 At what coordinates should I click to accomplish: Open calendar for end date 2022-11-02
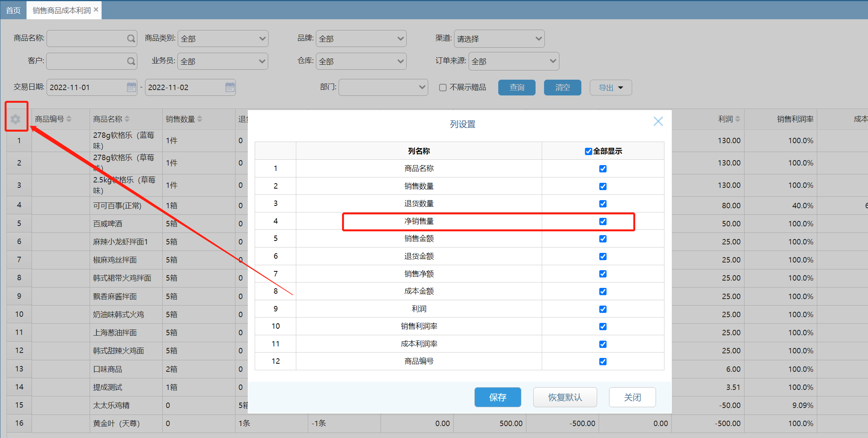(230, 87)
